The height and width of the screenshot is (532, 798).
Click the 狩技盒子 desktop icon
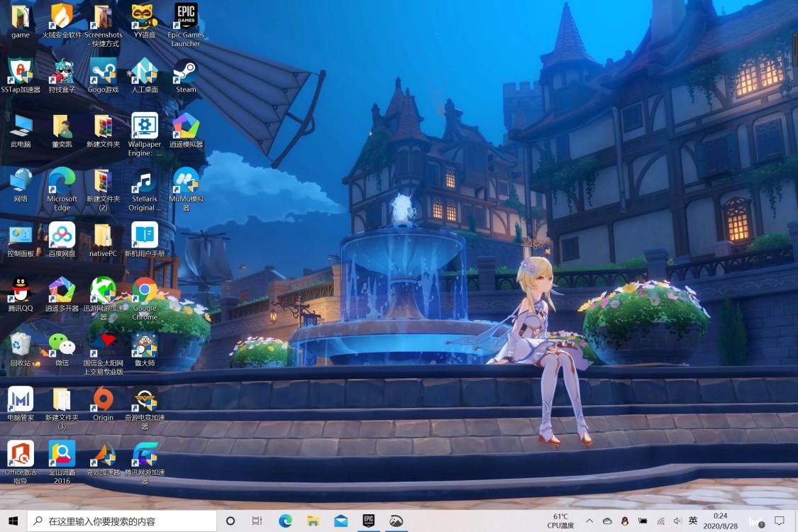coord(62,76)
